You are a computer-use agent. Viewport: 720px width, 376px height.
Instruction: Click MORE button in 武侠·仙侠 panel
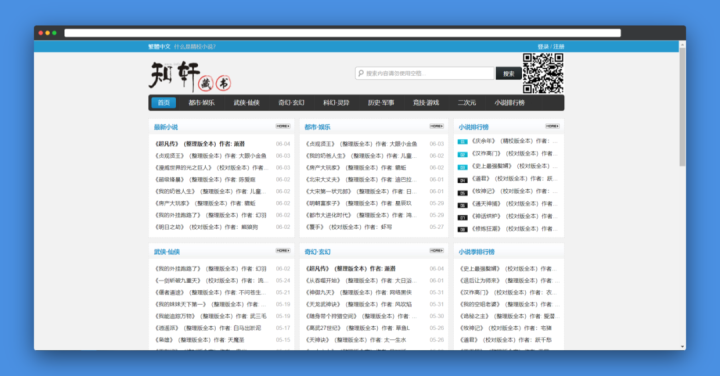click(283, 251)
